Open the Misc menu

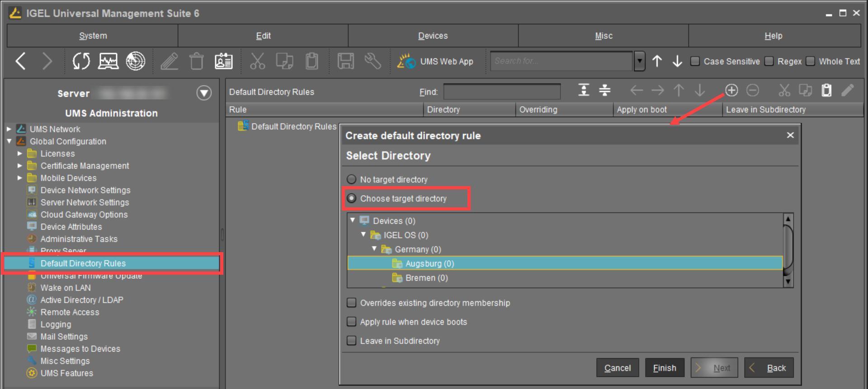point(603,36)
